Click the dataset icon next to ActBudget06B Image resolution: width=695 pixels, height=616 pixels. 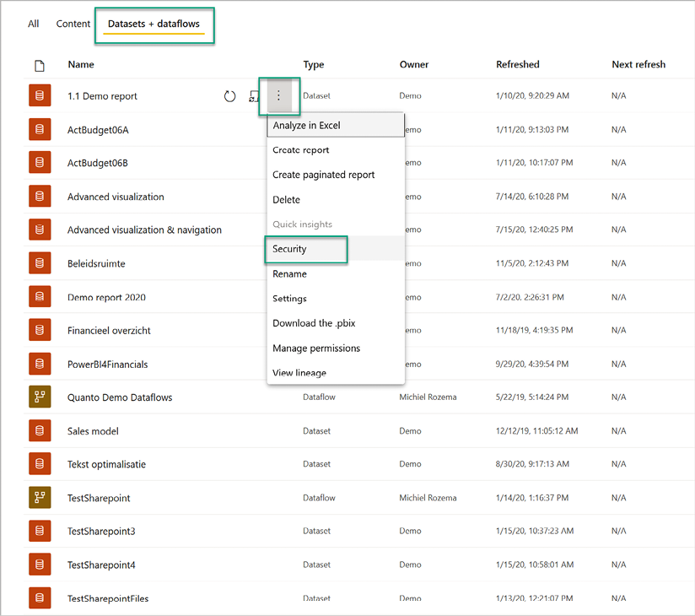[40, 162]
